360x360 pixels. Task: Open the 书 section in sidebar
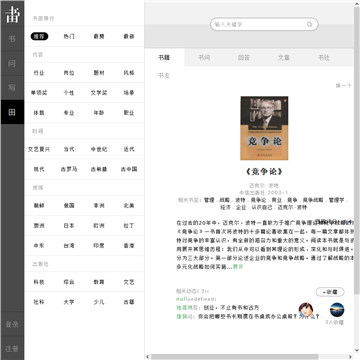[12, 39]
